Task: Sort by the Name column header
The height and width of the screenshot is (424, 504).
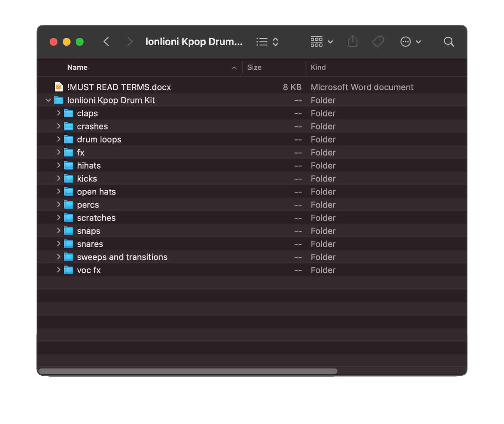Action: [x=77, y=68]
